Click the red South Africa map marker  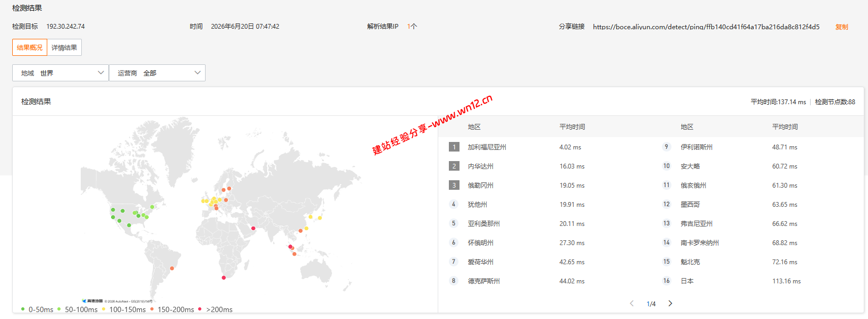[224, 278]
